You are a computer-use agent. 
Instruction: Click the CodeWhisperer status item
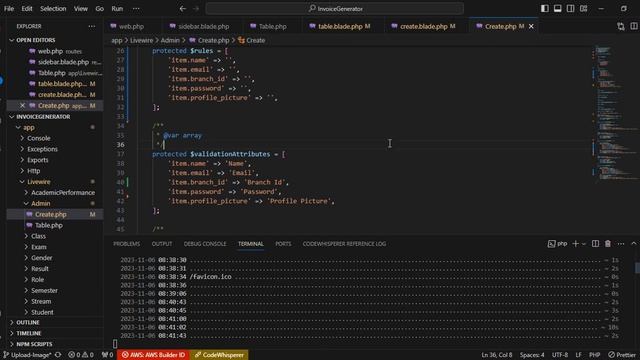pyautogui.click(x=219, y=355)
